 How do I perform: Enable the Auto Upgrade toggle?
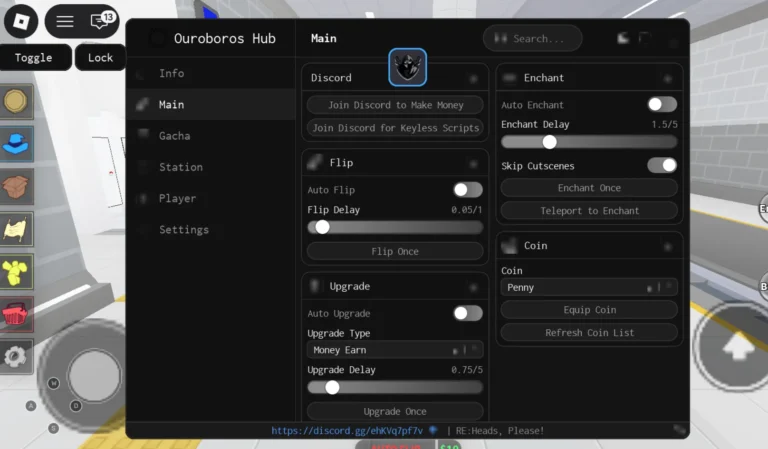468,313
